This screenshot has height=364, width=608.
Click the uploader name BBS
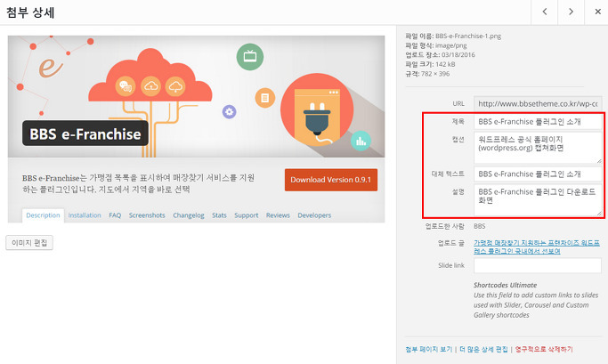[x=479, y=226]
